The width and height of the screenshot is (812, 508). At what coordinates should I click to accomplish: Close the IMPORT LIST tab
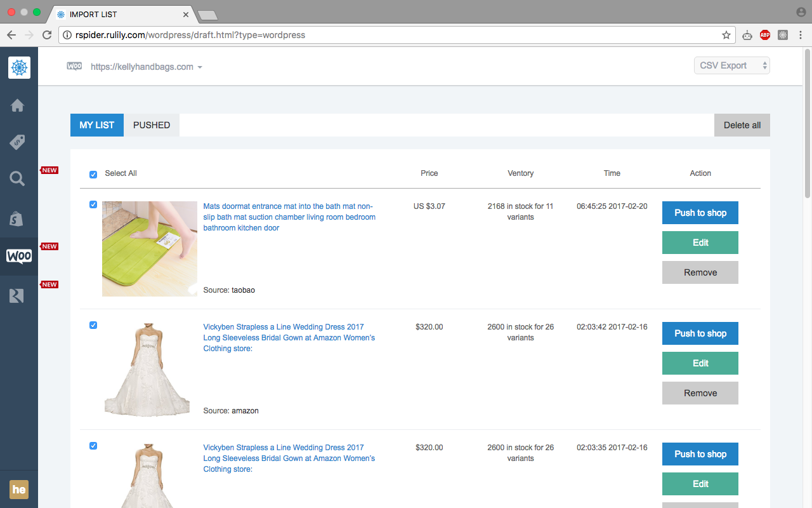(186, 14)
